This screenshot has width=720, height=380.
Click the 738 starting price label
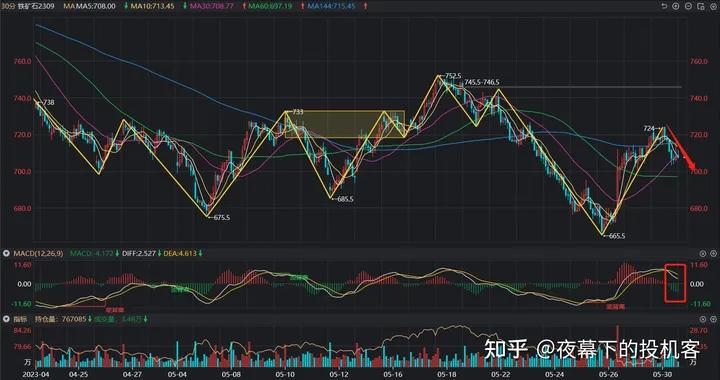pos(48,102)
